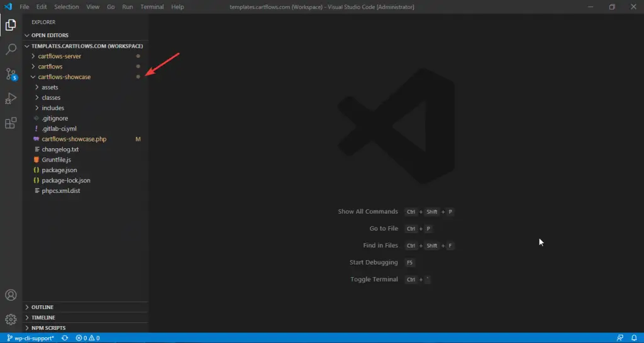Click the wp-cli-support branch indicator
The image size is (644, 343).
[x=30, y=338]
